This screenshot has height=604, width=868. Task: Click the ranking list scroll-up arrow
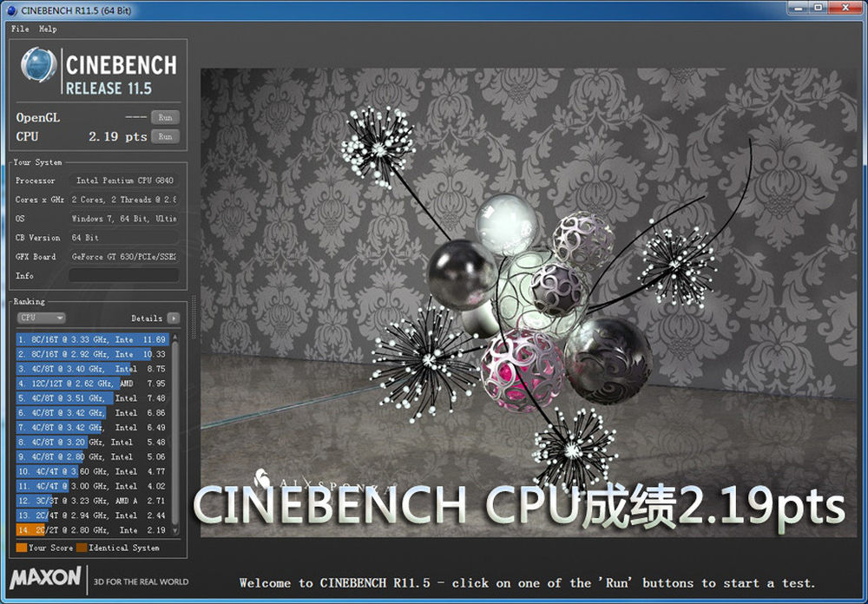175,338
